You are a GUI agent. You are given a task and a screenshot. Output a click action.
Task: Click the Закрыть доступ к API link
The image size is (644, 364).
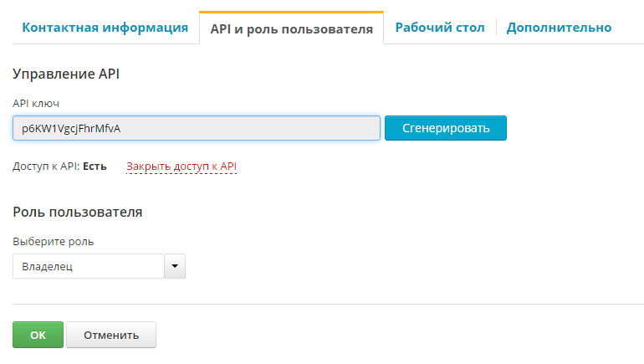pyautogui.click(x=181, y=167)
